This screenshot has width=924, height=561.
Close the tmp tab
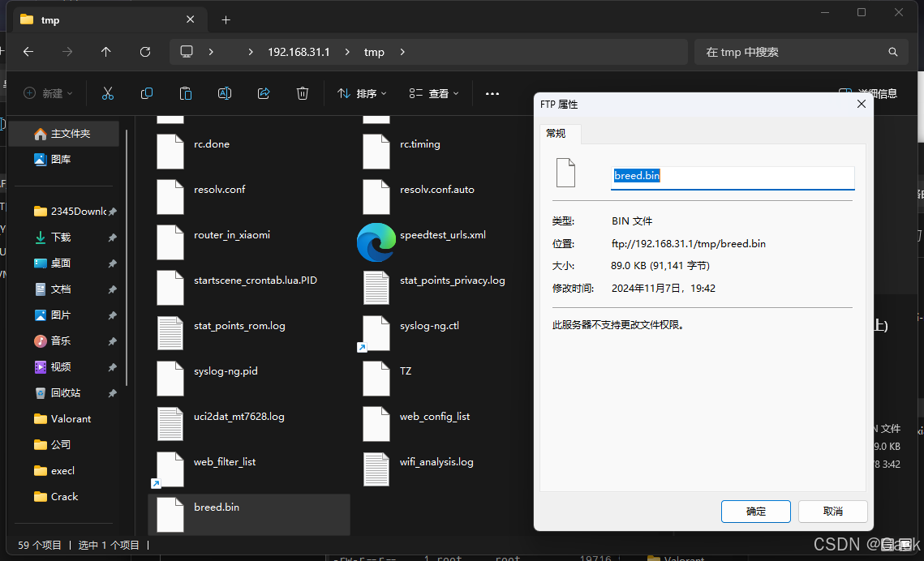[191, 19]
